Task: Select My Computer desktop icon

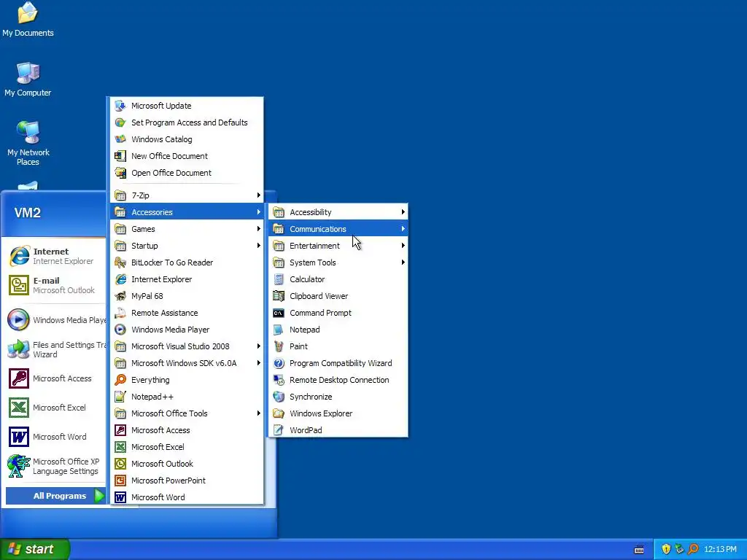Action: [28, 79]
